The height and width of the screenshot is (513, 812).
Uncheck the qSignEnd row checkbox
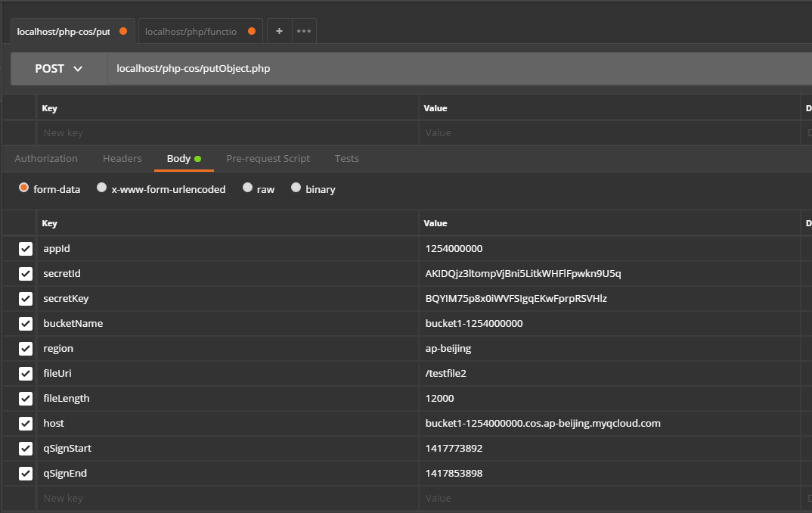click(x=26, y=474)
